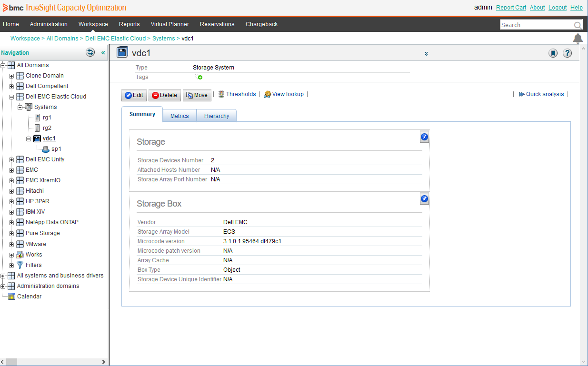Click the notification bell icon
588x366 pixels.
click(x=578, y=39)
